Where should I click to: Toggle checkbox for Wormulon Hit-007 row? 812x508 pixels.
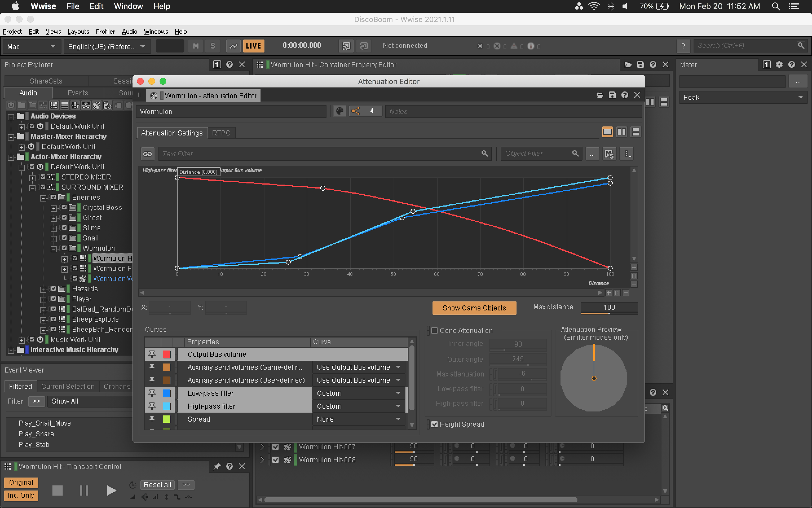(275, 446)
